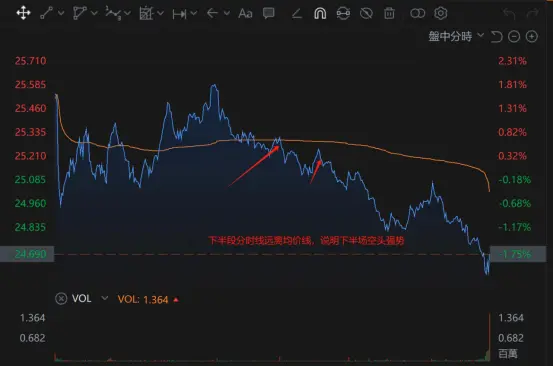This screenshot has height=367, width=553.
Task: Click the overlapping circles compare icon
Action: click(x=418, y=13)
